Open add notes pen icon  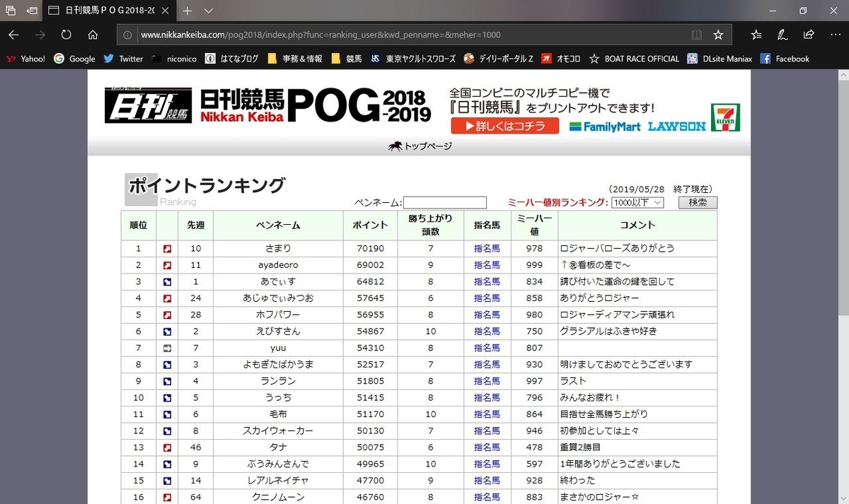pyautogui.click(x=782, y=35)
